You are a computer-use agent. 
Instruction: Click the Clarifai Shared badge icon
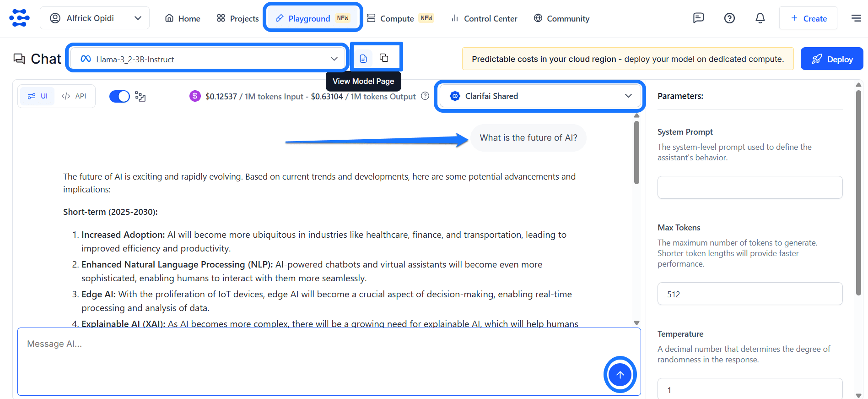[455, 96]
